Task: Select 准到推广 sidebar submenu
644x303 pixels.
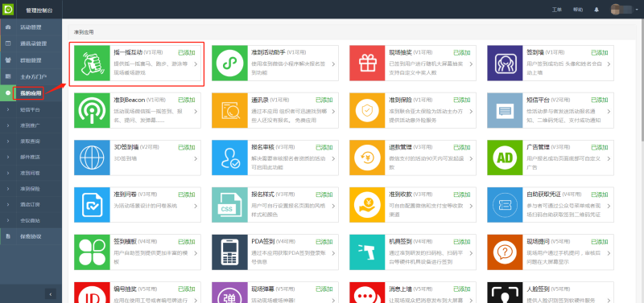Action: pos(31,125)
